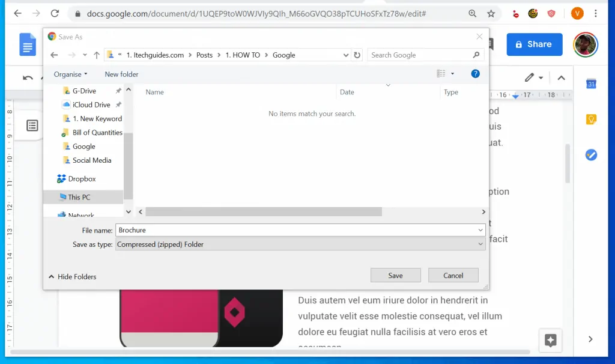Open Google Keep side panel icon
This screenshot has width=615, height=364.
[591, 120]
